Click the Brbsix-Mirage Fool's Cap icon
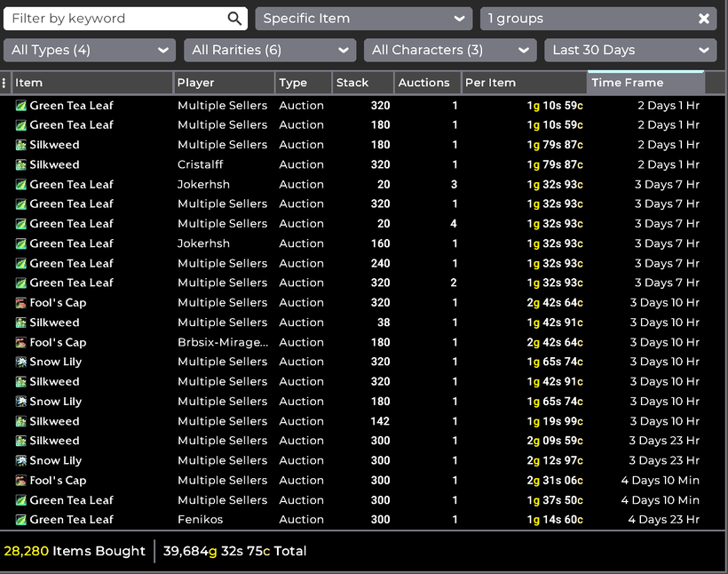Viewport: 728px width, 574px height. click(x=20, y=342)
